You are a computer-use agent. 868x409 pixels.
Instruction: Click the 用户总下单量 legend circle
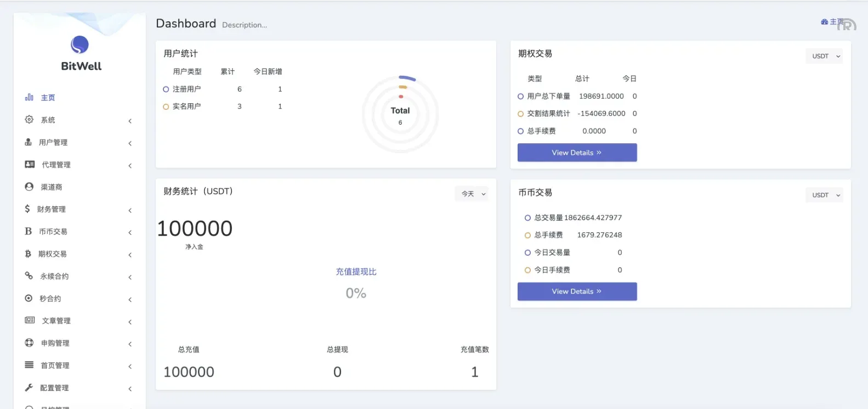tap(520, 96)
